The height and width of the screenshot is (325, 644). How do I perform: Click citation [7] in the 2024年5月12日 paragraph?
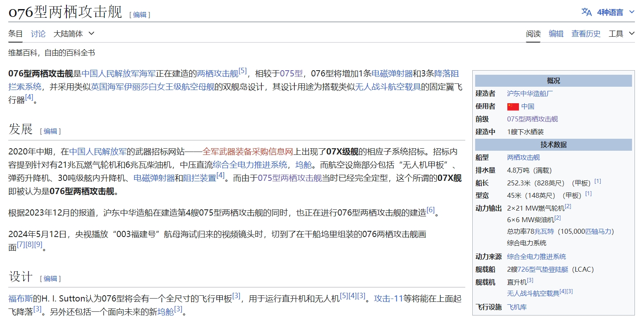pyautogui.click(x=21, y=244)
